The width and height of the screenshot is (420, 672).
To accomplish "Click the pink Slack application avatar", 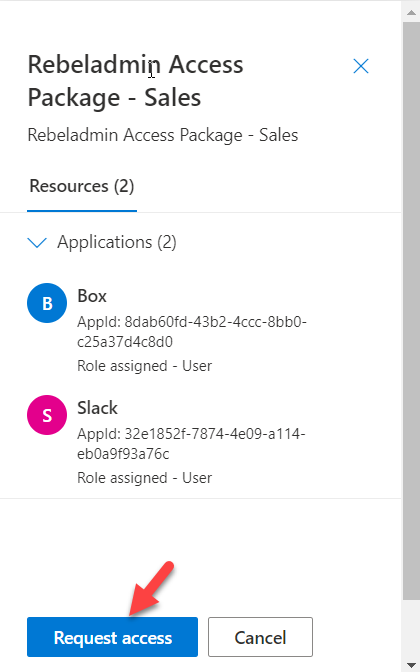I will click(x=47, y=415).
